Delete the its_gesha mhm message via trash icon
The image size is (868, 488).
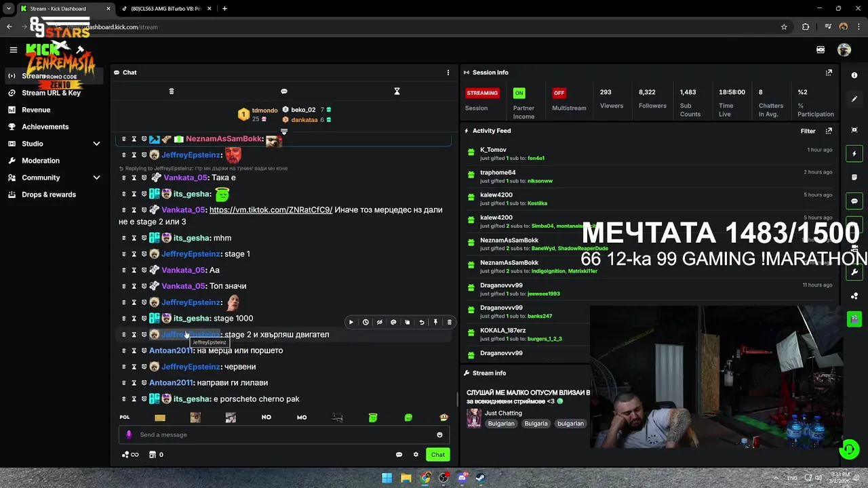click(x=123, y=239)
